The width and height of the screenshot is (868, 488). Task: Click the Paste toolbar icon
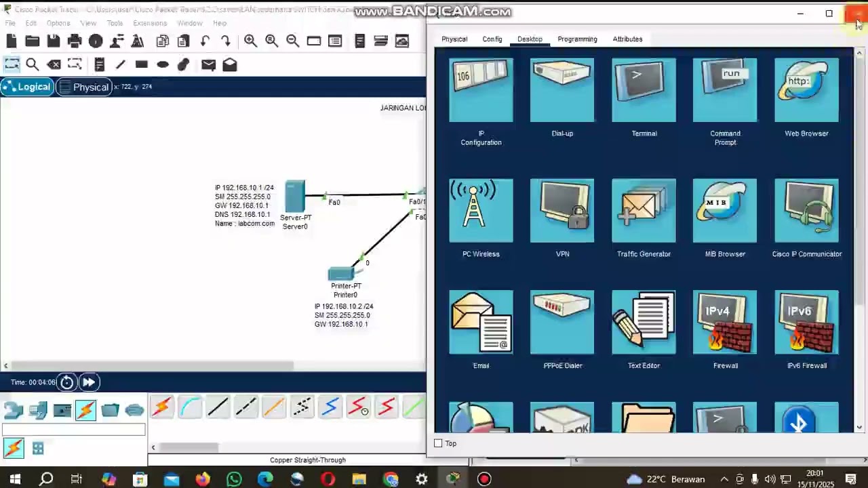coord(183,41)
